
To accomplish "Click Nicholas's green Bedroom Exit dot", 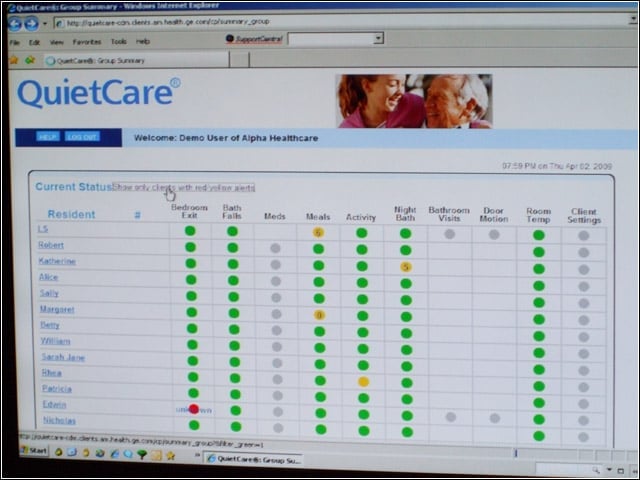I will [194, 425].
